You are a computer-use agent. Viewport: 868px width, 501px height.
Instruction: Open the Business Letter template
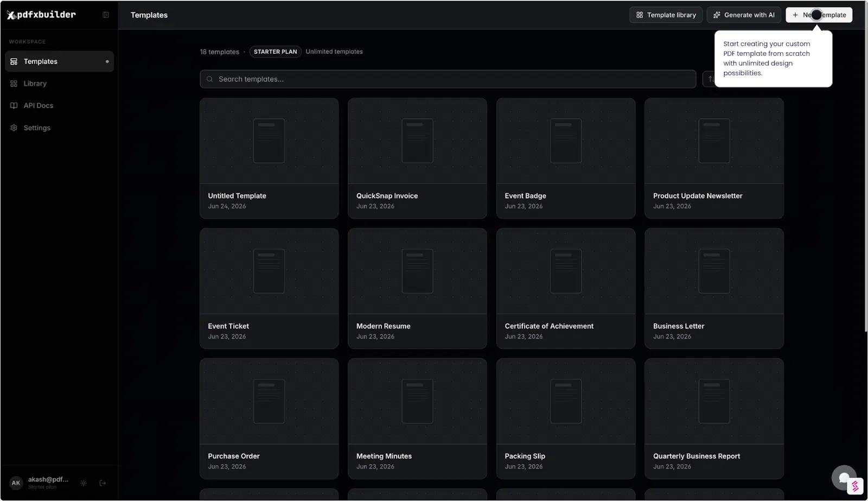[x=714, y=289]
